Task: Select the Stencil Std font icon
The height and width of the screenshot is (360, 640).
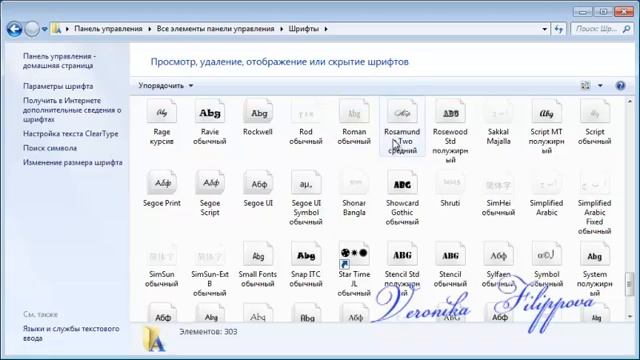Action: tap(402, 254)
